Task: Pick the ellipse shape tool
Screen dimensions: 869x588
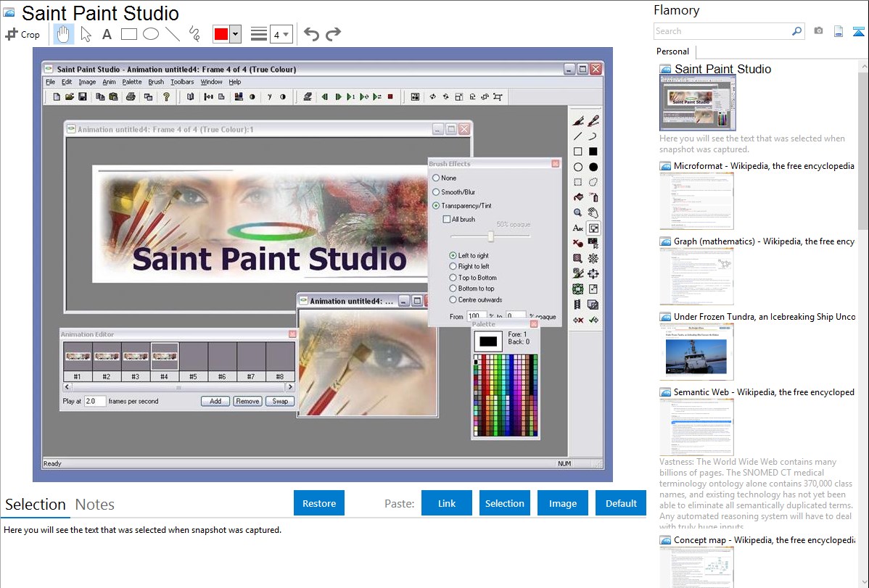Action: 151,34
